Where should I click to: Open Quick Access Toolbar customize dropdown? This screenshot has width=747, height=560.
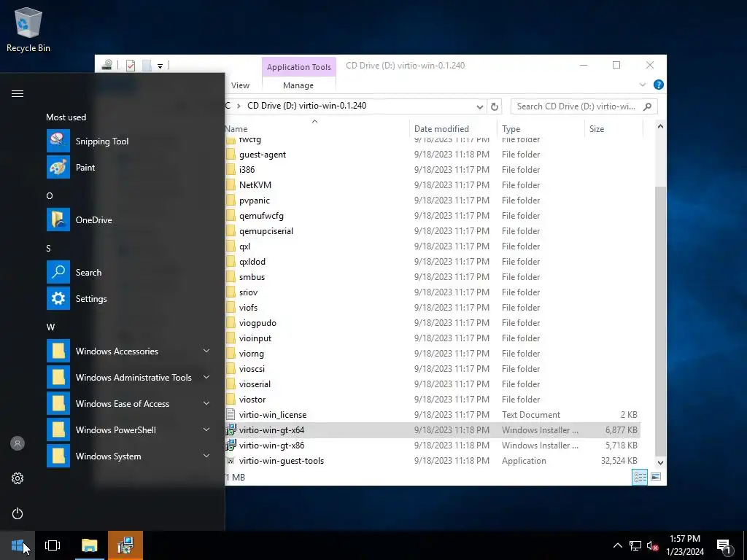pos(160,66)
